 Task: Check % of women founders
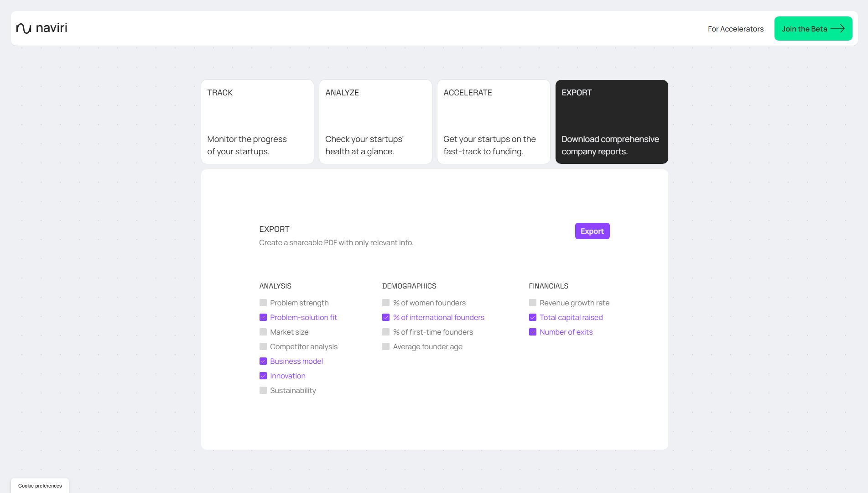pos(386,303)
